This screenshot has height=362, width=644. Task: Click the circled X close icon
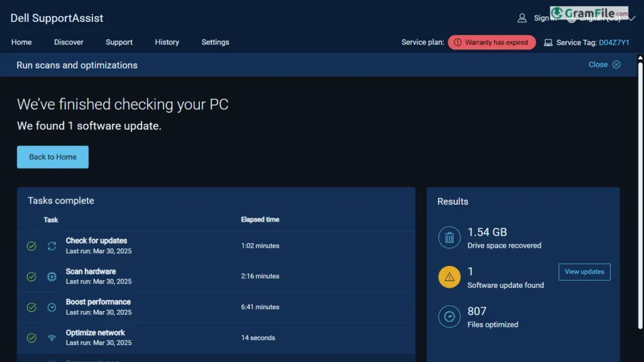coord(616,65)
